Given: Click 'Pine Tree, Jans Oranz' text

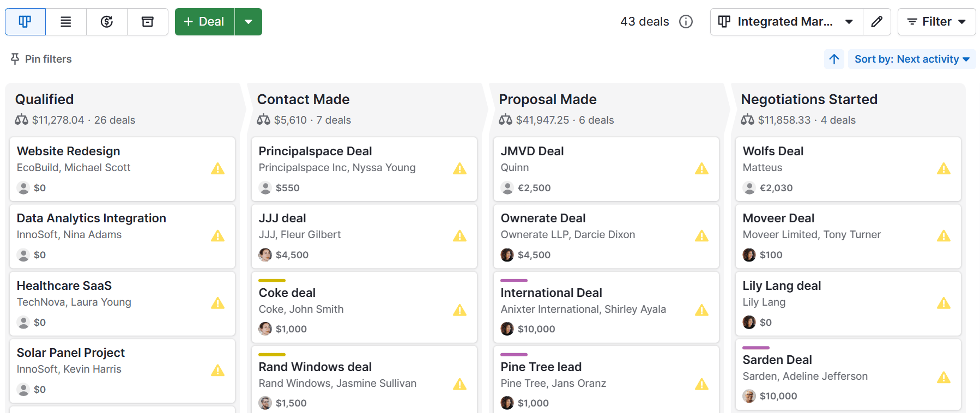Looking at the screenshot, I should click(553, 384).
